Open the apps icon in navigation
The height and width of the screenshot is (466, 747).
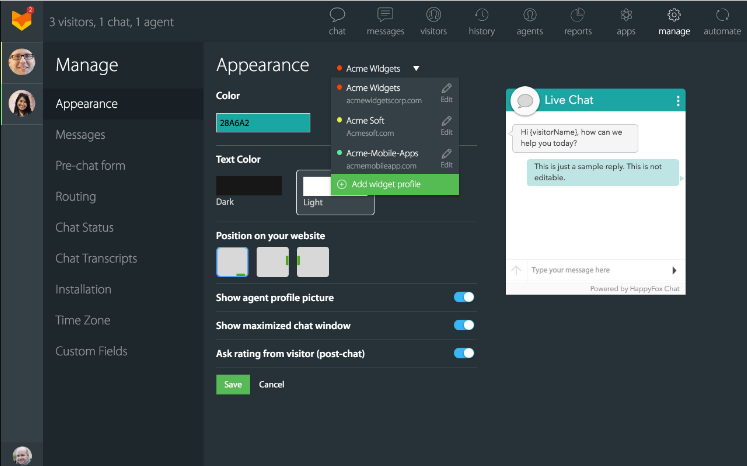tap(626, 15)
